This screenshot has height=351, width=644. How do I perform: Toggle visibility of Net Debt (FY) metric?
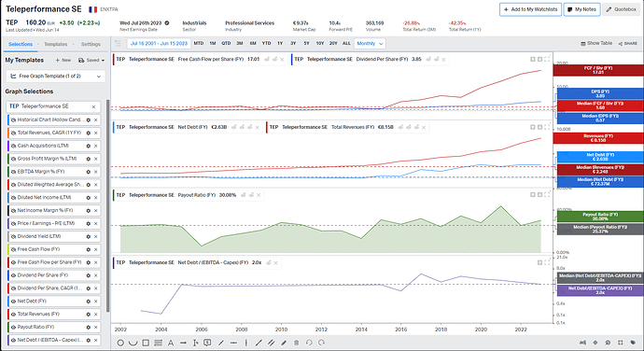pyautogui.click(x=13, y=302)
